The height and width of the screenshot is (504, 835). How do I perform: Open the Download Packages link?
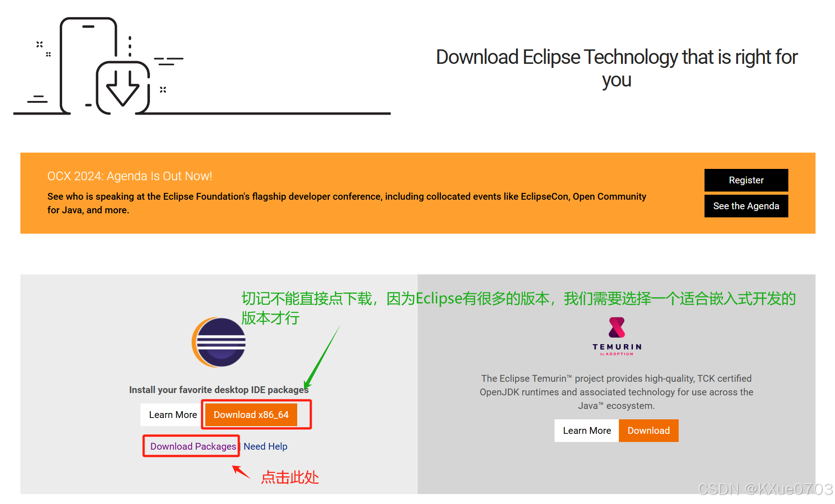point(193,446)
